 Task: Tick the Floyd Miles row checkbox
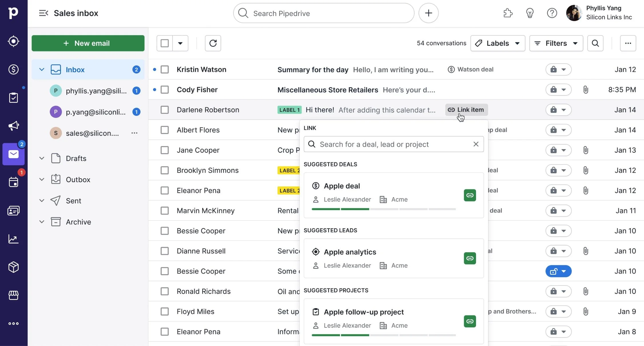tap(165, 312)
